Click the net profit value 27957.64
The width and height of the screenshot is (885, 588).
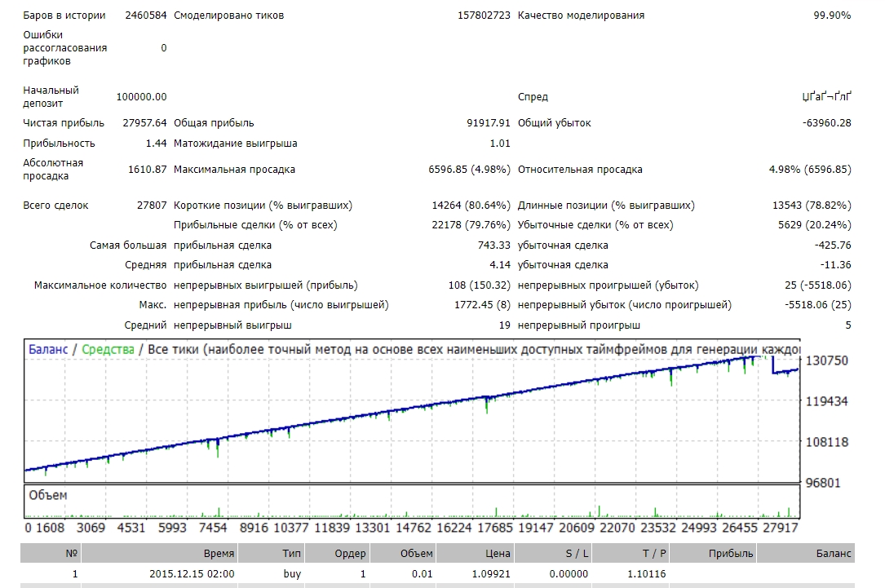pyautogui.click(x=144, y=122)
